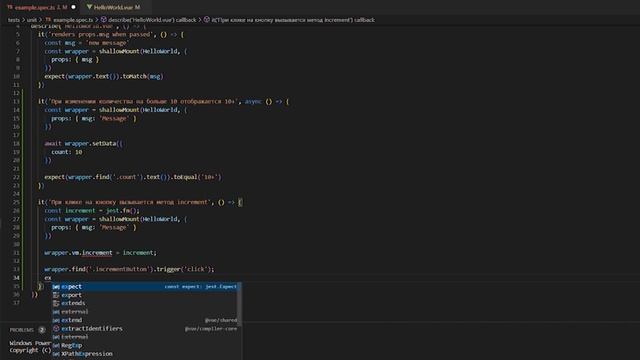This screenshot has height=360, width=640.
Task: Click ".toEqual('10+')" on line 22
Action: pyautogui.click(x=196, y=177)
